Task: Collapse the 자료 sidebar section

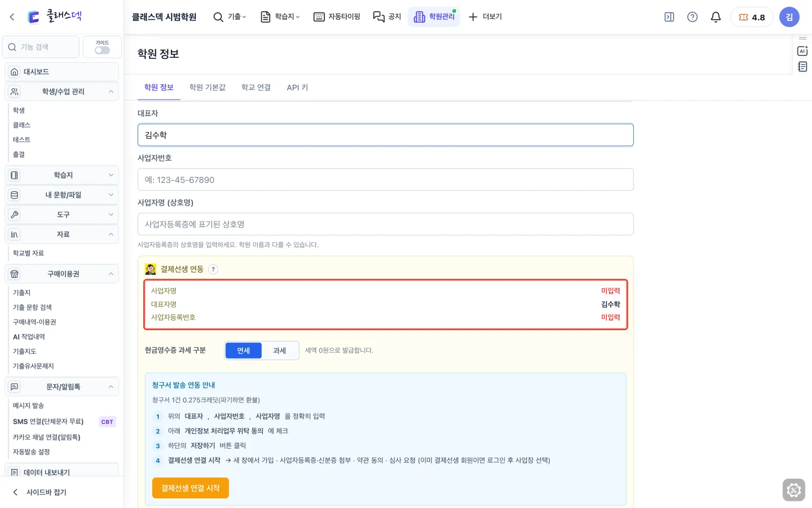Action: pyautogui.click(x=62, y=234)
